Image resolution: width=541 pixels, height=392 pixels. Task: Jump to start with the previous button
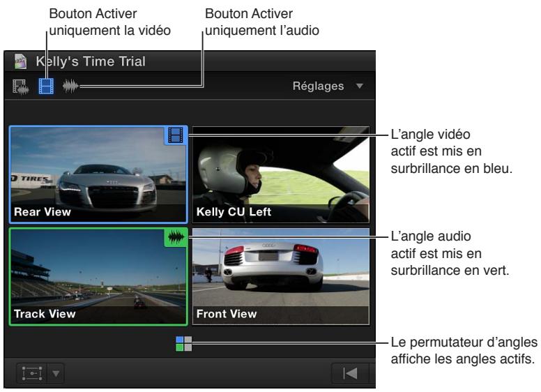click(350, 373)
